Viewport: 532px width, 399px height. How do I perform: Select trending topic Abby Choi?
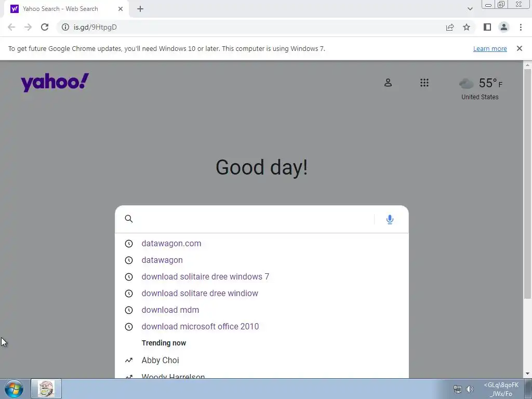[160, 361]
